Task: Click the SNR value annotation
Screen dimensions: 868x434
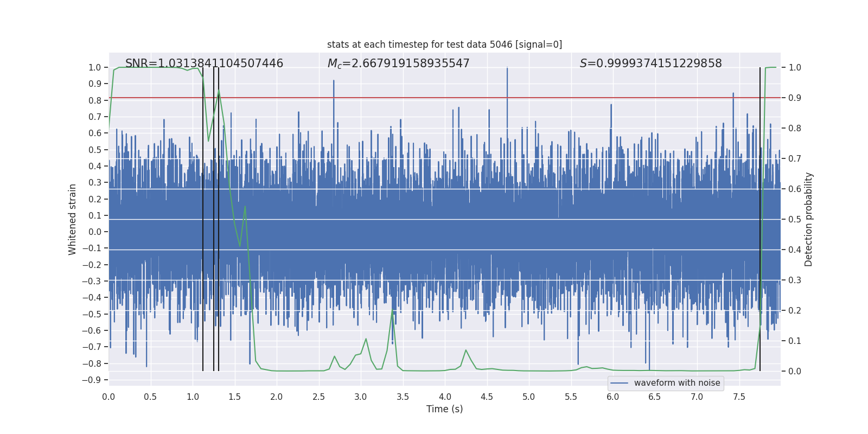Action: pyautogui.click(x=204, y=63)
